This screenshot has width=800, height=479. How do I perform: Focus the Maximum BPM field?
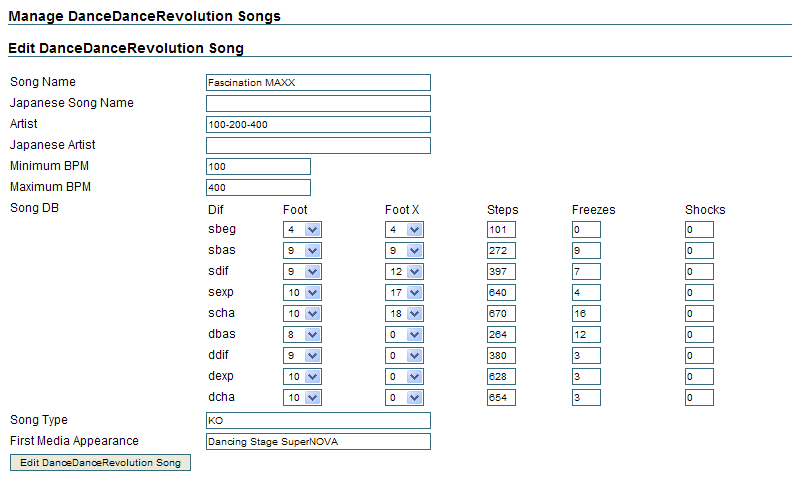tap(258, 187)
